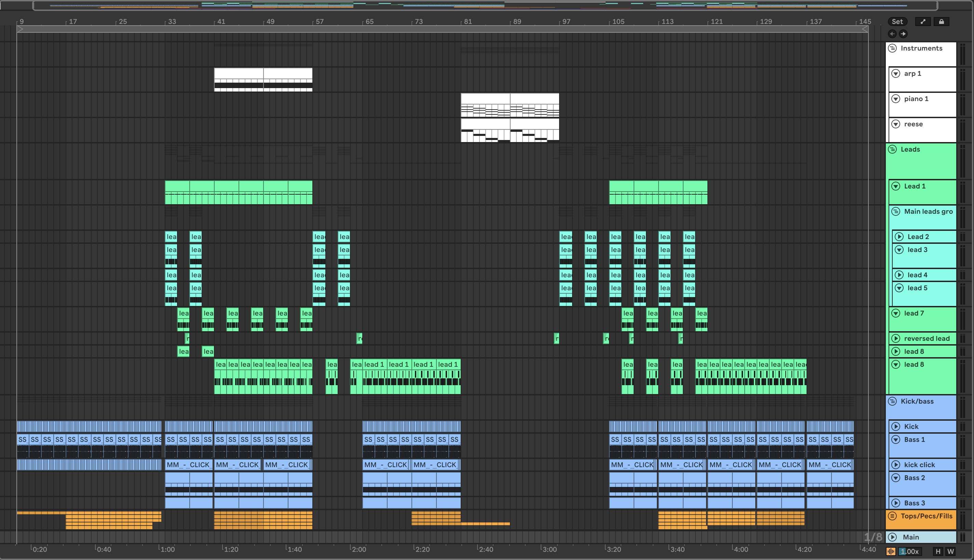Select the first MM_-_CLICK clip
The height and width of the screenshot is (560, 974).
click(189, 465)
